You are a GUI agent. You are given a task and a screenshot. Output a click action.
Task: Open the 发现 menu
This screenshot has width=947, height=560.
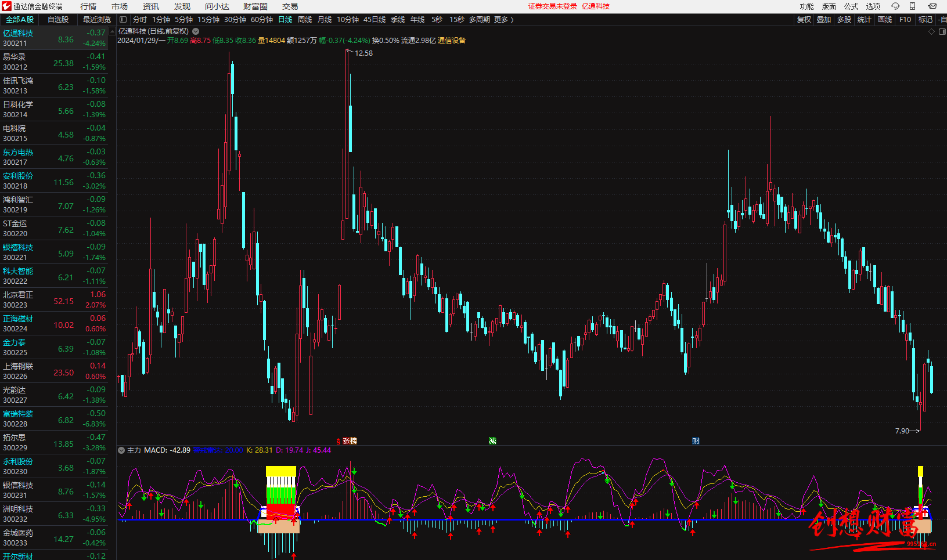coord(182,6)
